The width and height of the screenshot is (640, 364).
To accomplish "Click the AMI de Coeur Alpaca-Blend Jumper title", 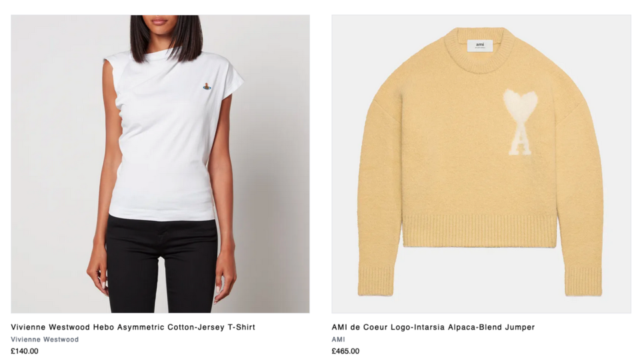I will [x=433, y=327].
